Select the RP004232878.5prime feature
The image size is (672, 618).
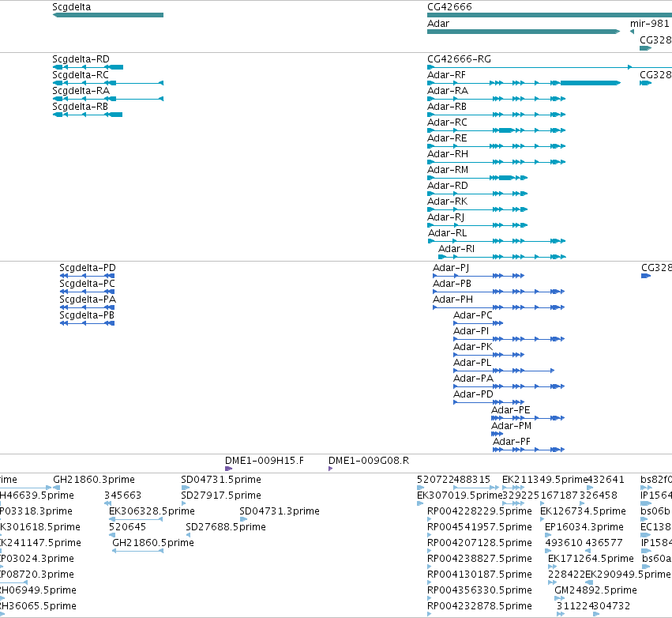[x=430, y=615]
